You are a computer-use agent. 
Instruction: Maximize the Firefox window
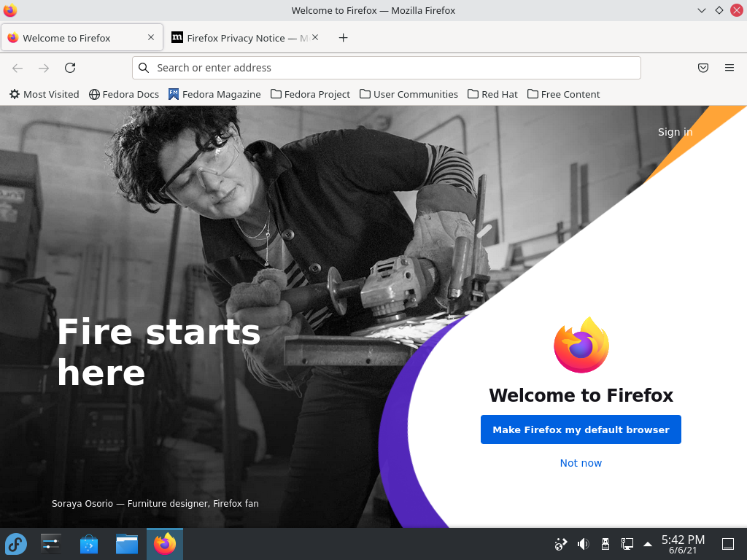point(719,10)
